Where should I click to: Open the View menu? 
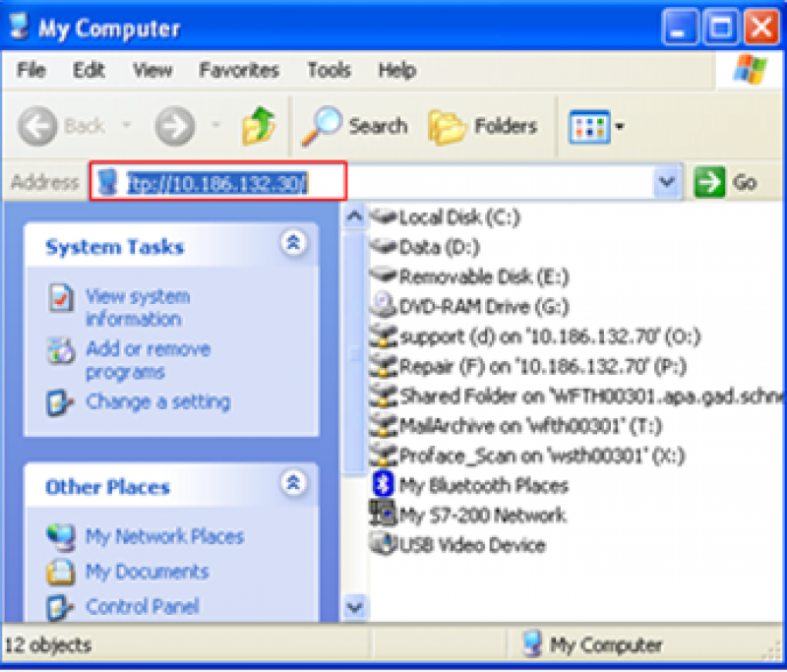point(152,70)
